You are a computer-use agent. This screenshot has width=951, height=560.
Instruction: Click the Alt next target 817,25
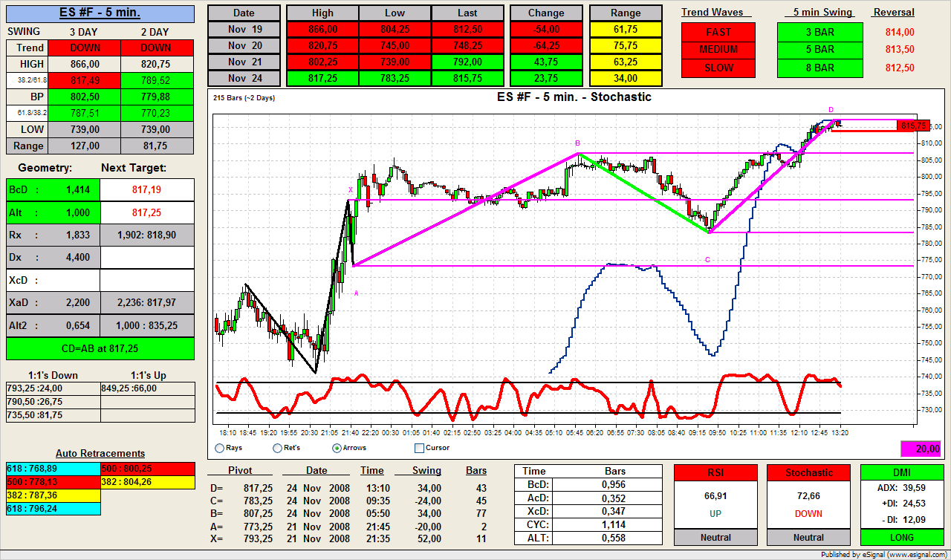(x=147, y=212)
